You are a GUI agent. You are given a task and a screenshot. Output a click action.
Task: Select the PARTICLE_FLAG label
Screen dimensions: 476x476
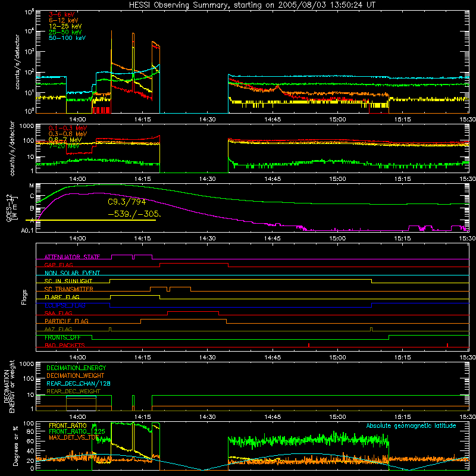point(67,321)
